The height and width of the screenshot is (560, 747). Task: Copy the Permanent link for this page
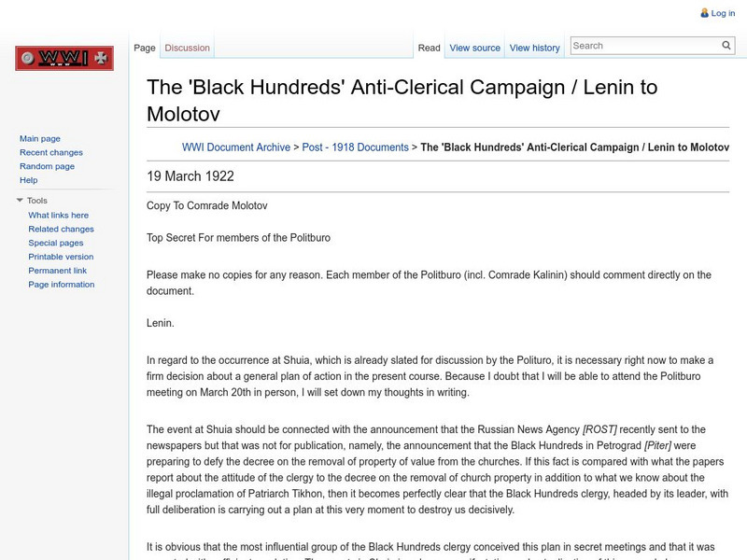coord(57,269)
